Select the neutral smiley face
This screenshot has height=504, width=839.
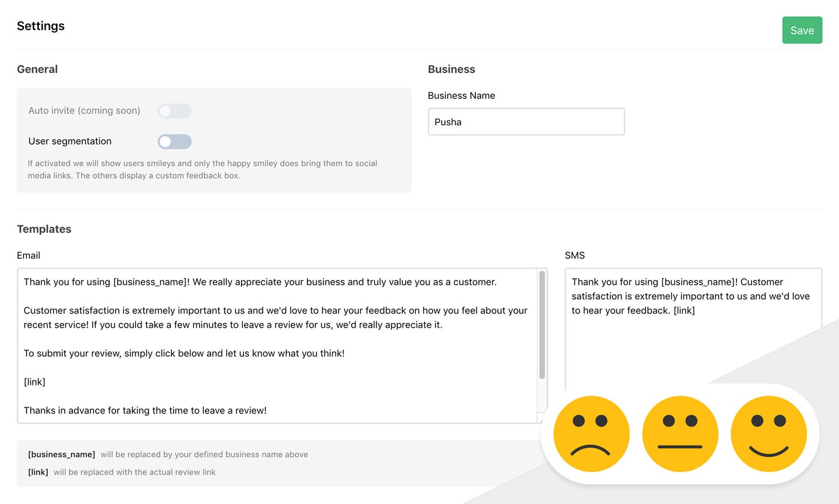[x=680, y=434]
